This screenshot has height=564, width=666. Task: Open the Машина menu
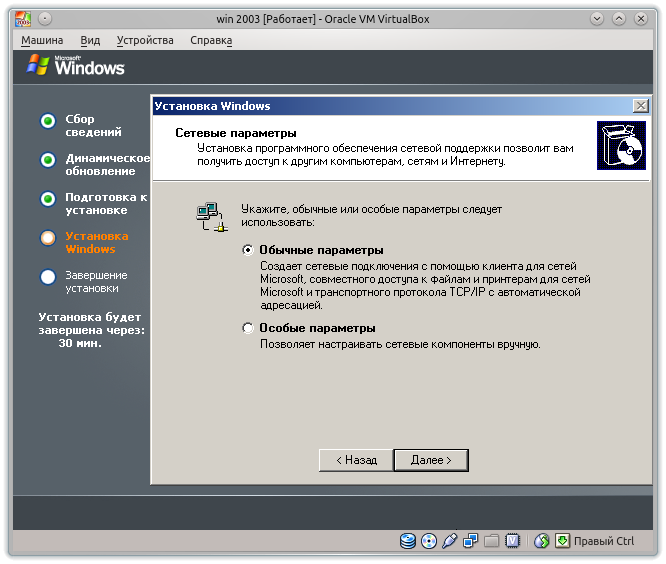pyautogui.click(x=42, y=40)
